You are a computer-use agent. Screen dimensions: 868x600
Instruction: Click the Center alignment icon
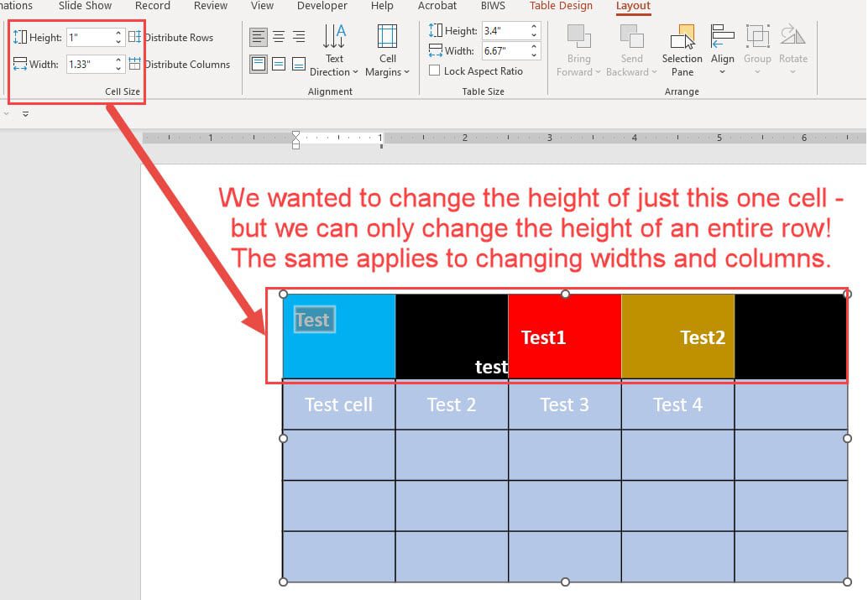(278, 35)
